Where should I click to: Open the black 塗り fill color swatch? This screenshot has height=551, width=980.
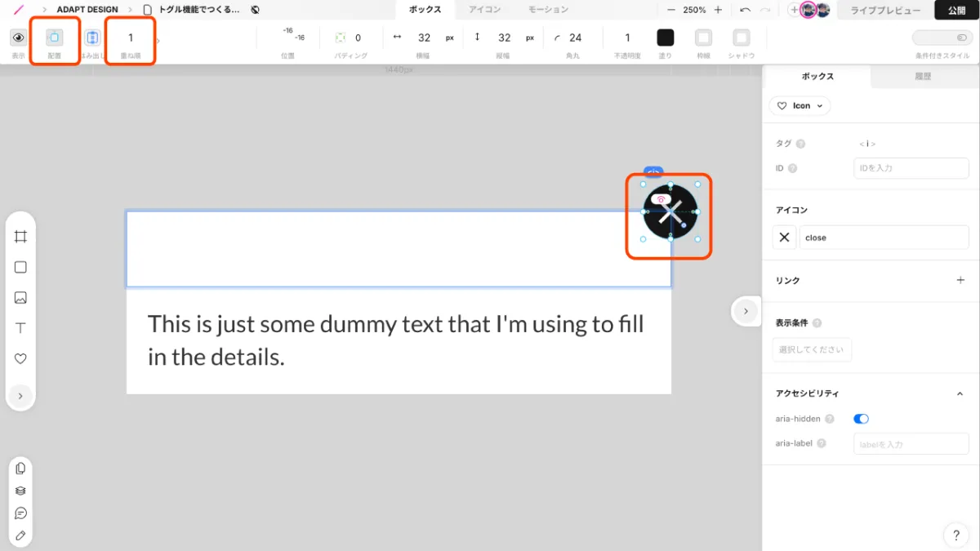coord(665,38)
